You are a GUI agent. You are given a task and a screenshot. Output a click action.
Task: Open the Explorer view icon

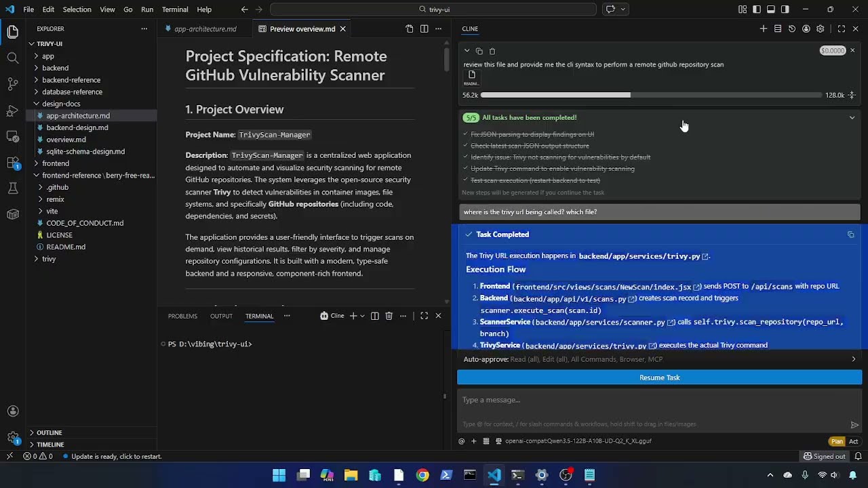point(13,32)
